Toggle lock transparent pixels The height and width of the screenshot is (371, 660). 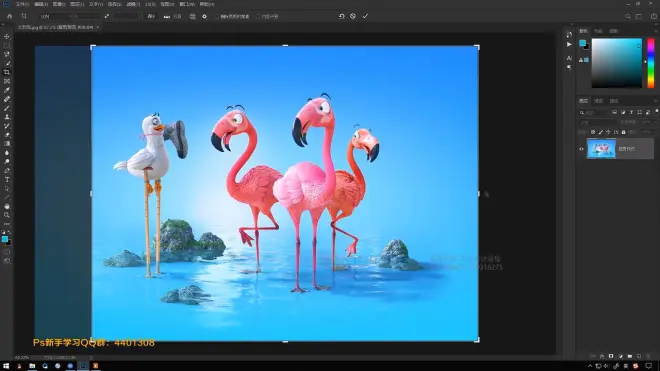tap(593, 132)
